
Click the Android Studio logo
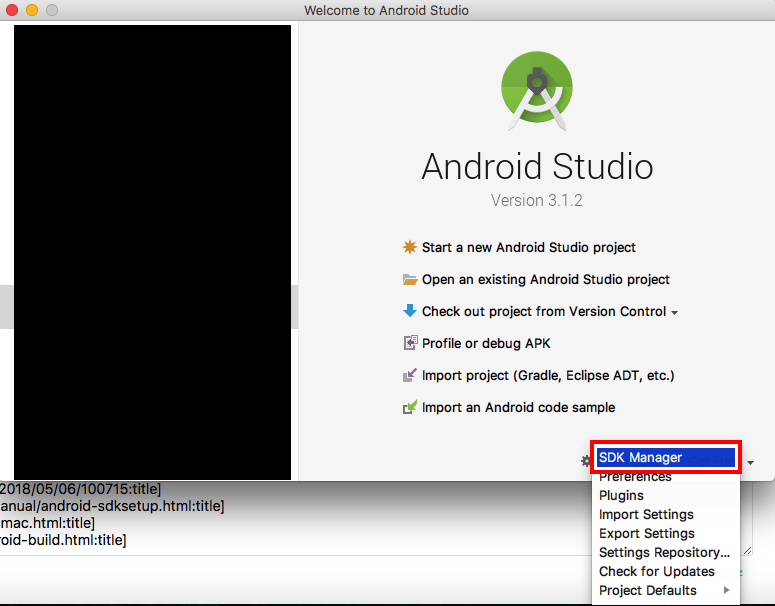pyautogui.click(x=537, y=91)
